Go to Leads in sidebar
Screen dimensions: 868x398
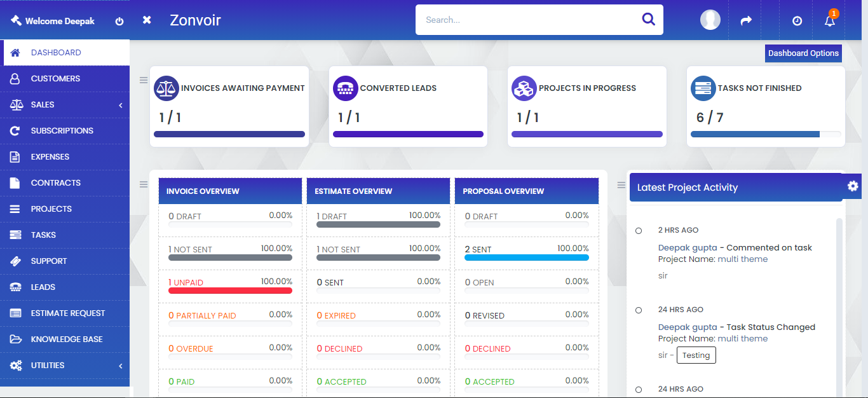tap(43, 287)
